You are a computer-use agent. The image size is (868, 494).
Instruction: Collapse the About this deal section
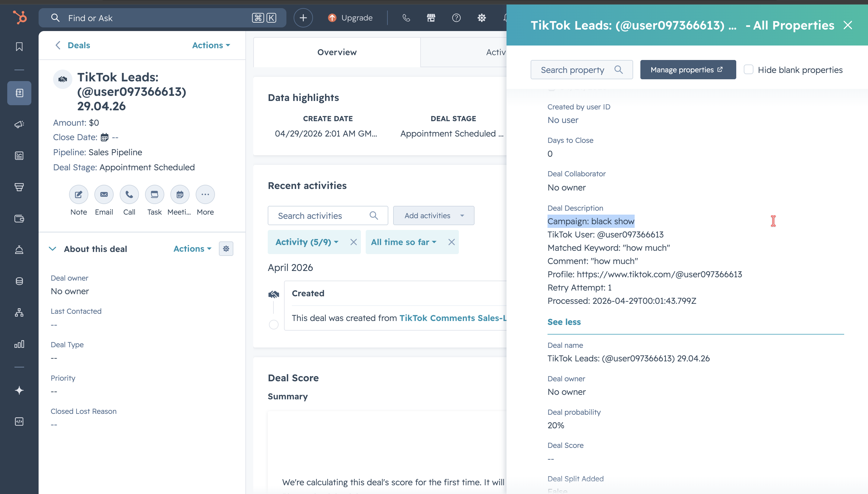click(x=52, y=249)
